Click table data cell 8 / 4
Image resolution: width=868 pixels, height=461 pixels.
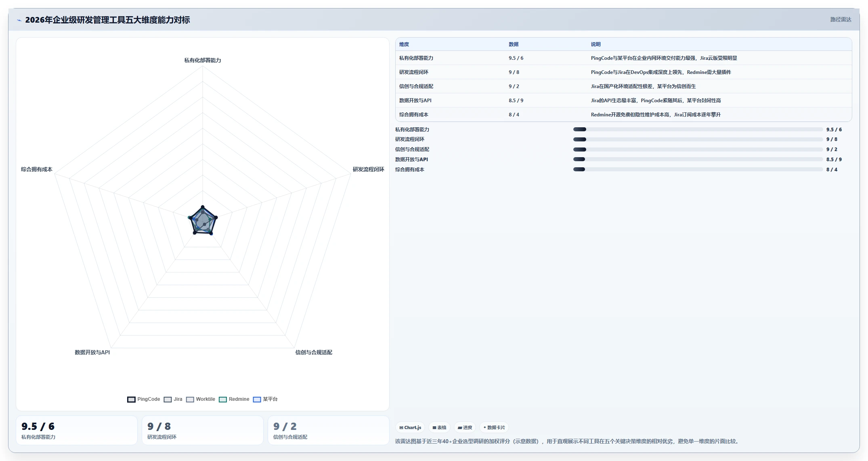tap(514, 115)
